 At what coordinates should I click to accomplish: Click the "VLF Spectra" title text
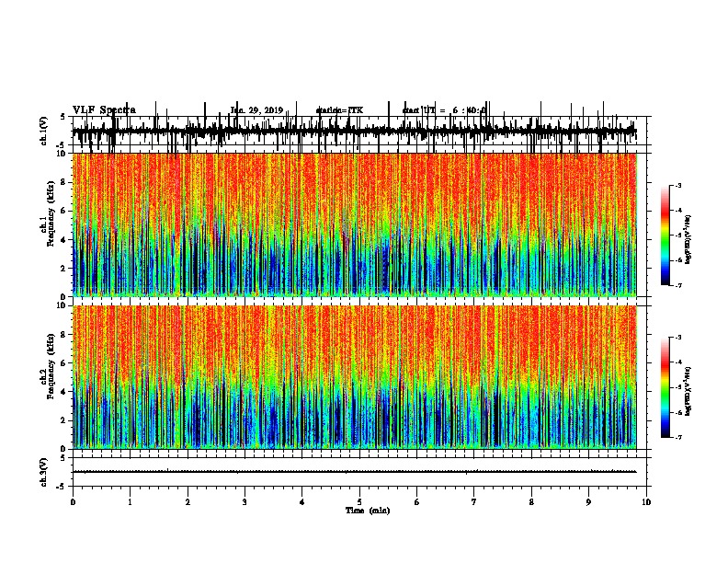coord(104,110)
